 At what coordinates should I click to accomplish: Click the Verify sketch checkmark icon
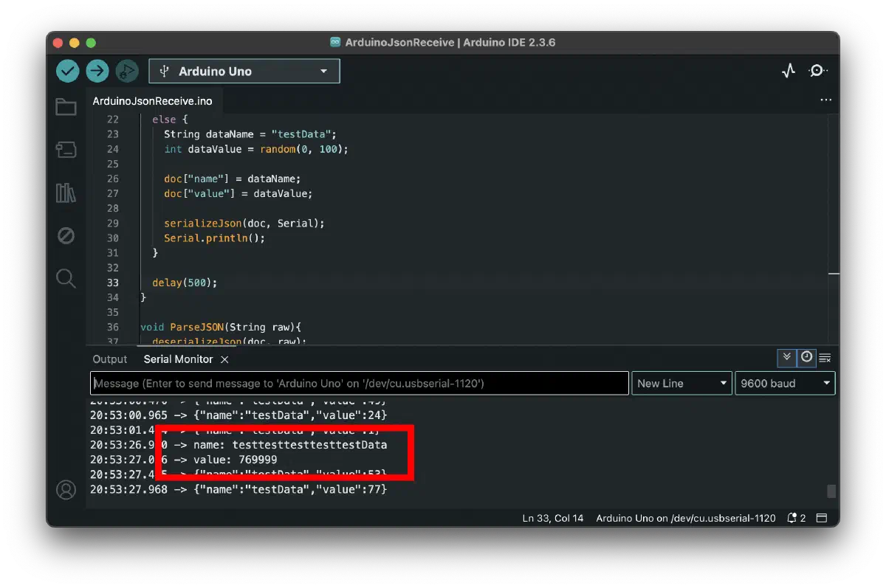click(67, 71)
